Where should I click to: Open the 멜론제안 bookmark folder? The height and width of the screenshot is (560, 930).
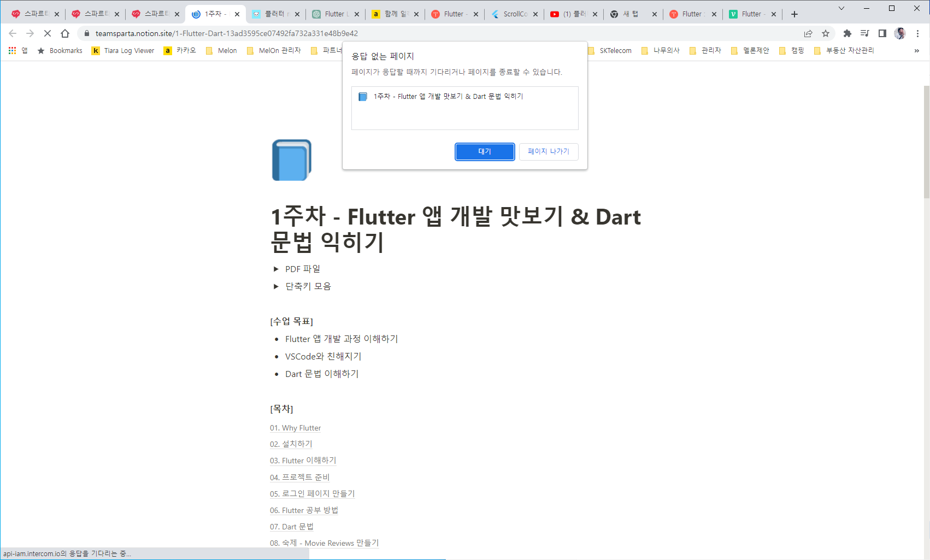[750, 50]
